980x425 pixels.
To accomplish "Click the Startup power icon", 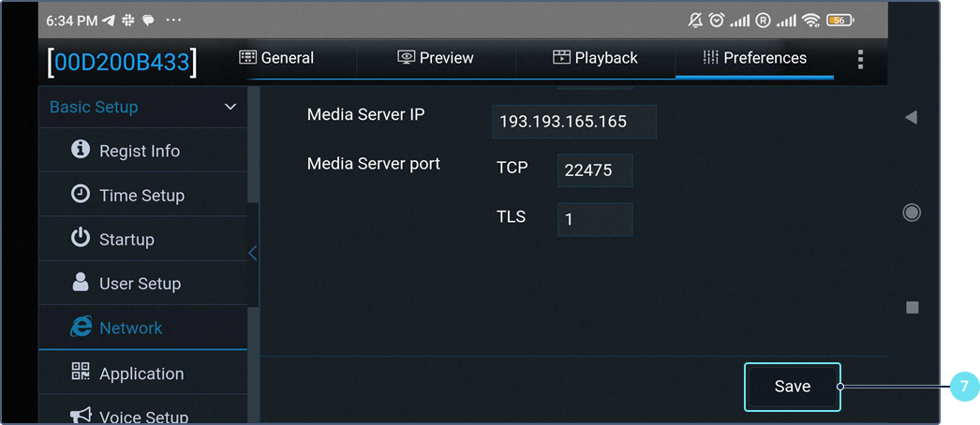I will coord(81,239).
